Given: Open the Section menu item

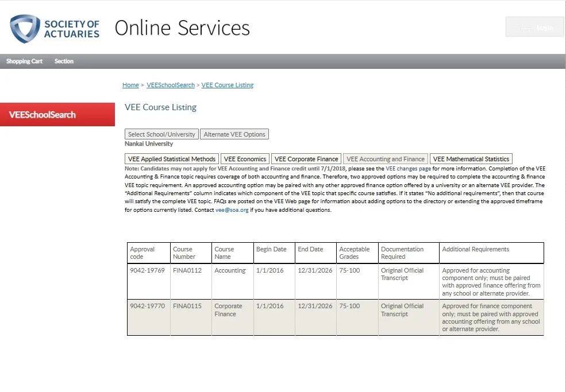Looking at the screenshot, I should point(64,61).
